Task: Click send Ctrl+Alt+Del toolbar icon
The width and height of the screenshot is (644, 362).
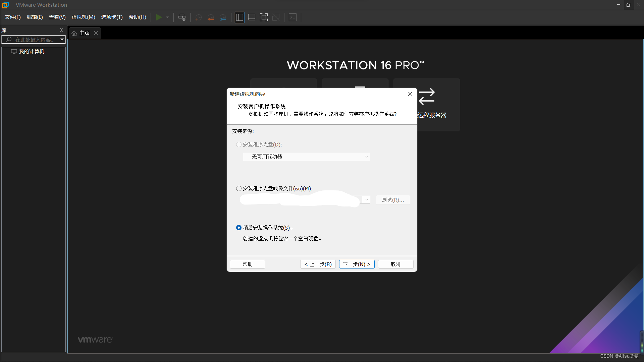Action: pyautogui.click(x=182, y=17)
